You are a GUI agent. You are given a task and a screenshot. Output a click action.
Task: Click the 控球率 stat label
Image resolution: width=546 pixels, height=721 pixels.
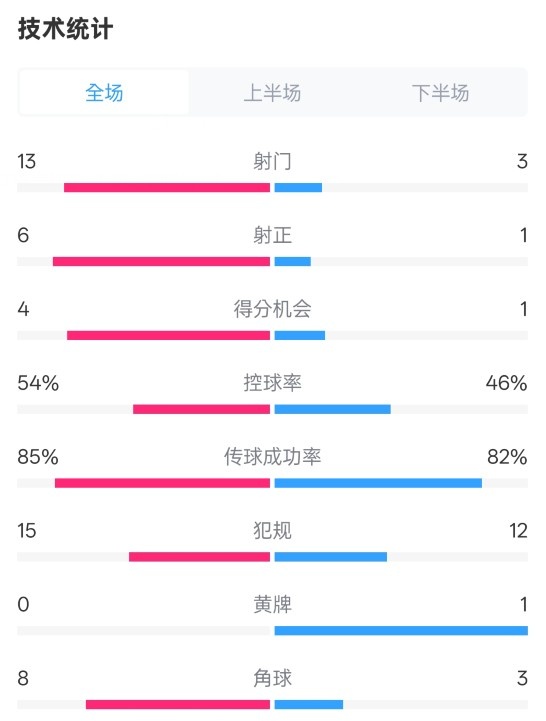[272, 383]
